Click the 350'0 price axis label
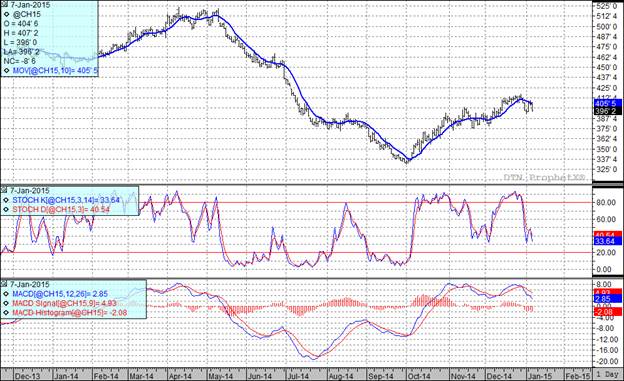624x381 pixels. point(606,149)
